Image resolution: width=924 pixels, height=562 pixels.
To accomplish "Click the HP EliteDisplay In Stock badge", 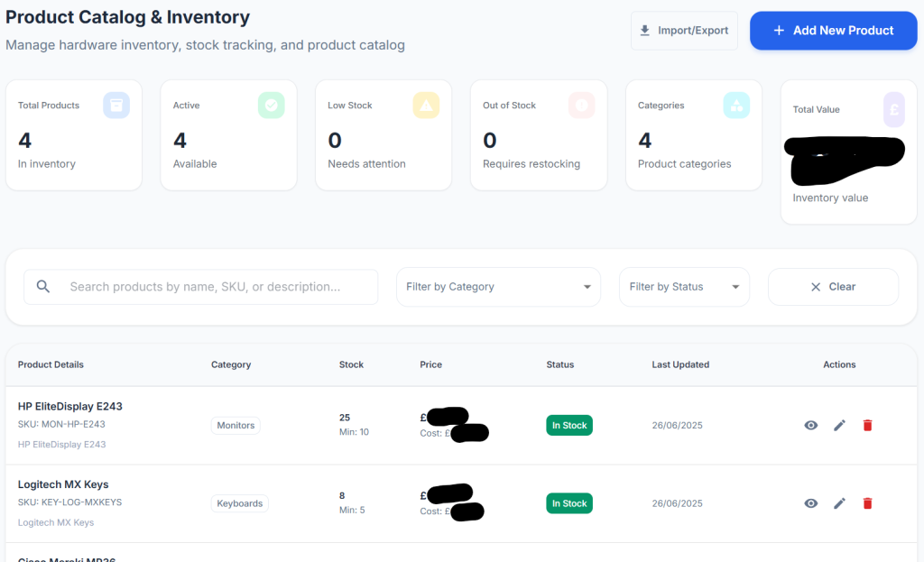I will tap(569, 425).
